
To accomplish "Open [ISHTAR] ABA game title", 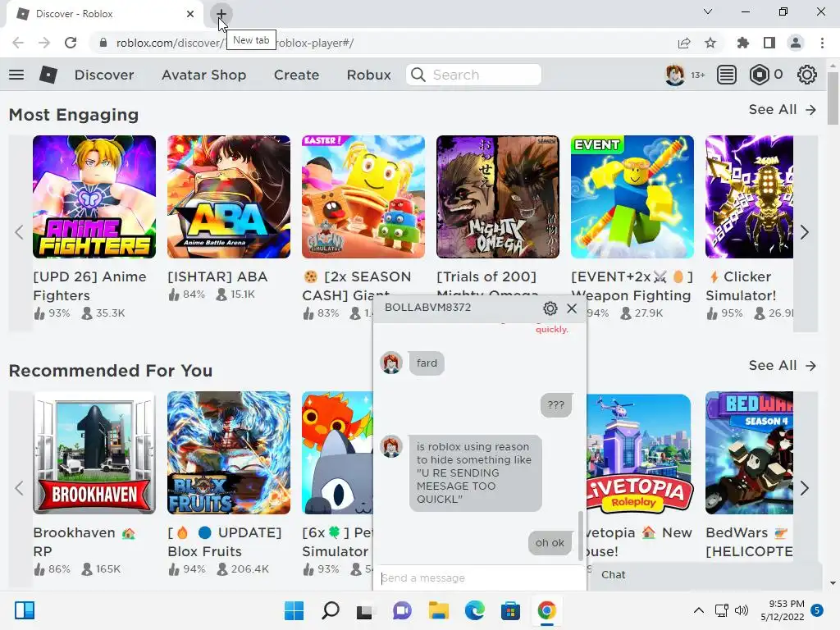I will [217, 277].
